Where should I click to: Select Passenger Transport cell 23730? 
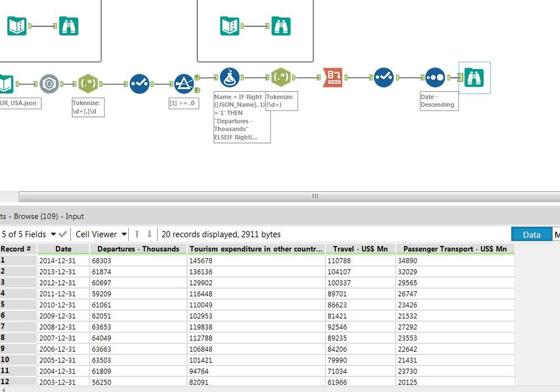(x=455, y=371)
